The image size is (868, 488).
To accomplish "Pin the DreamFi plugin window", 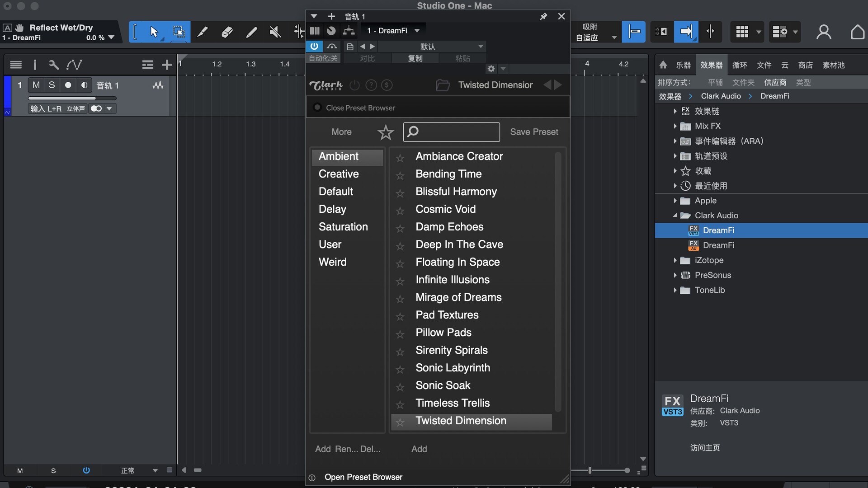I will (543, 16).
